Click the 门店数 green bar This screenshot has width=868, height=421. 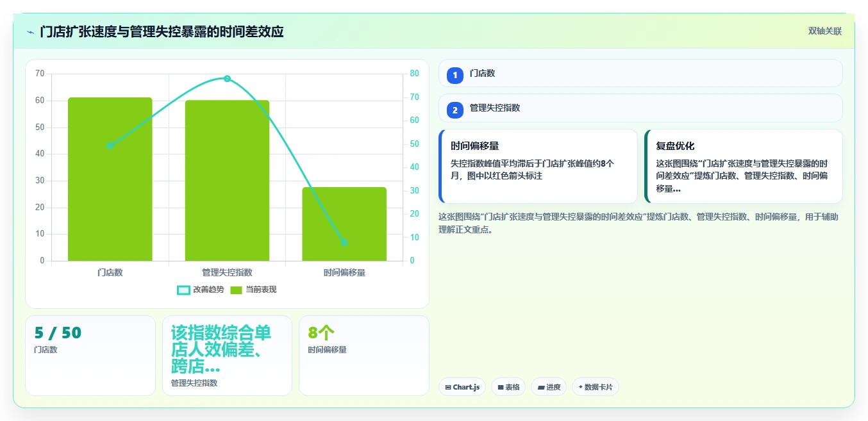(110, 179)
